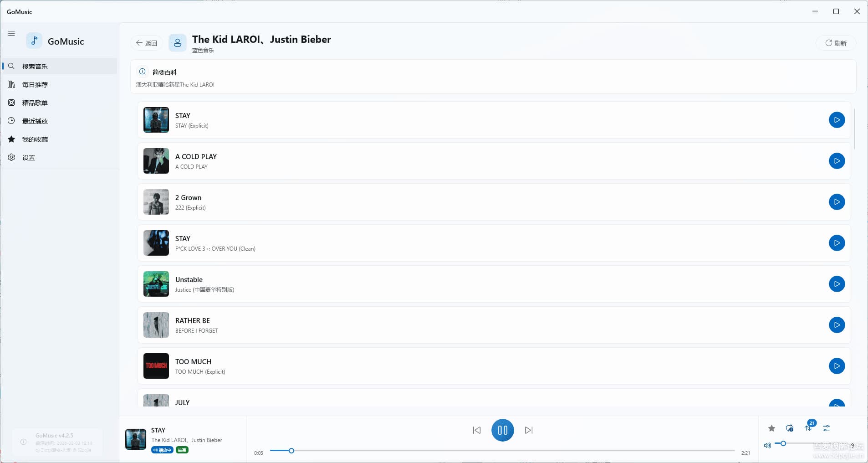Show 最近播放 history
The height and width of the screenshot is (463, 868).
[59, 121]
